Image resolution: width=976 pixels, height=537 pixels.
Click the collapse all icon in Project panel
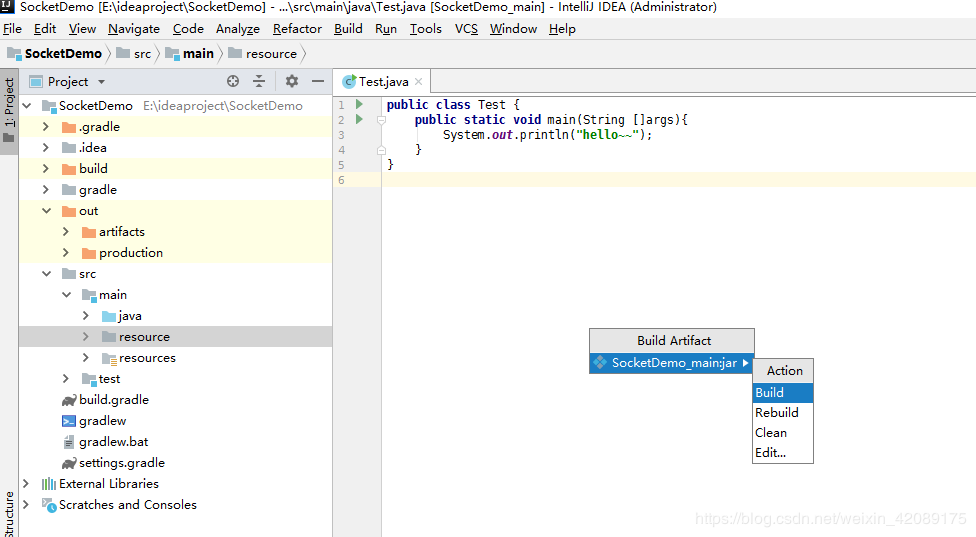tap(259, 81)
